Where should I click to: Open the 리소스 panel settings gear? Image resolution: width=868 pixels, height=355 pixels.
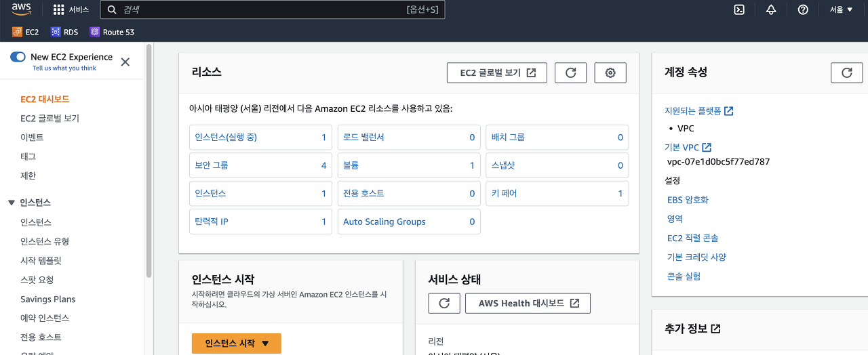(x=610, y=72)
